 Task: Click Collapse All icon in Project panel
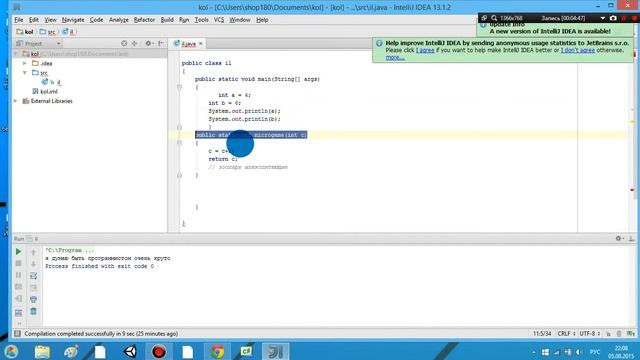[x=134, y=43]
